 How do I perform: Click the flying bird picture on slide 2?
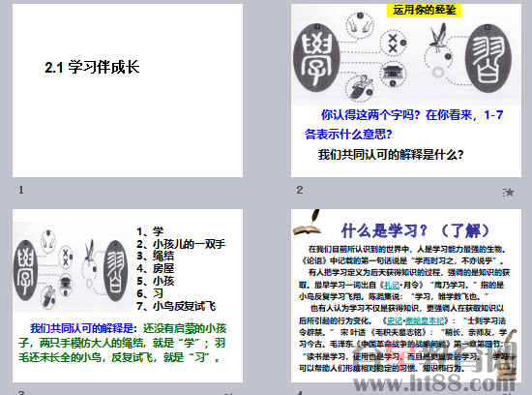[437, 38]
